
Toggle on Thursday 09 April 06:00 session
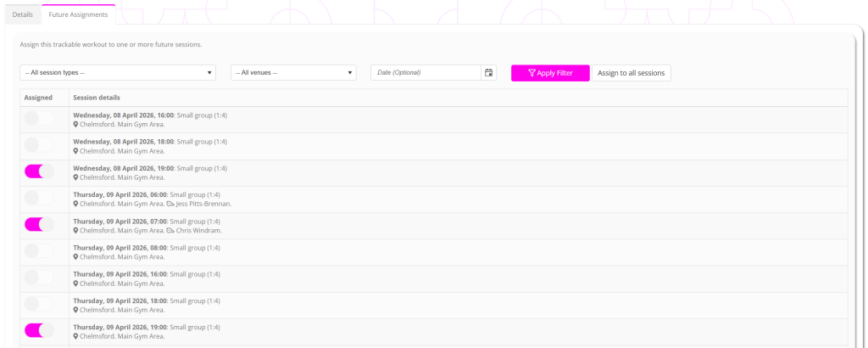(38, 198)
